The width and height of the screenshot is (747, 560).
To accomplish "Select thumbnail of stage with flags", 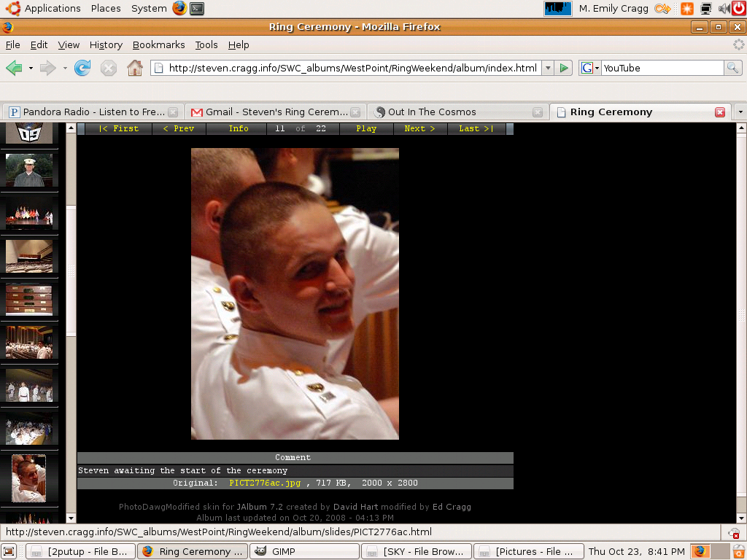I will tap(29, 214).
